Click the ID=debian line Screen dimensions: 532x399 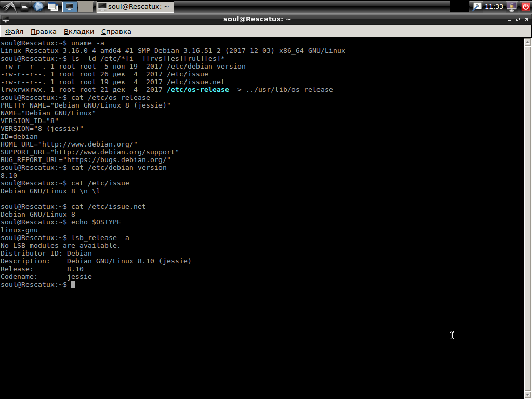(19, 137)
